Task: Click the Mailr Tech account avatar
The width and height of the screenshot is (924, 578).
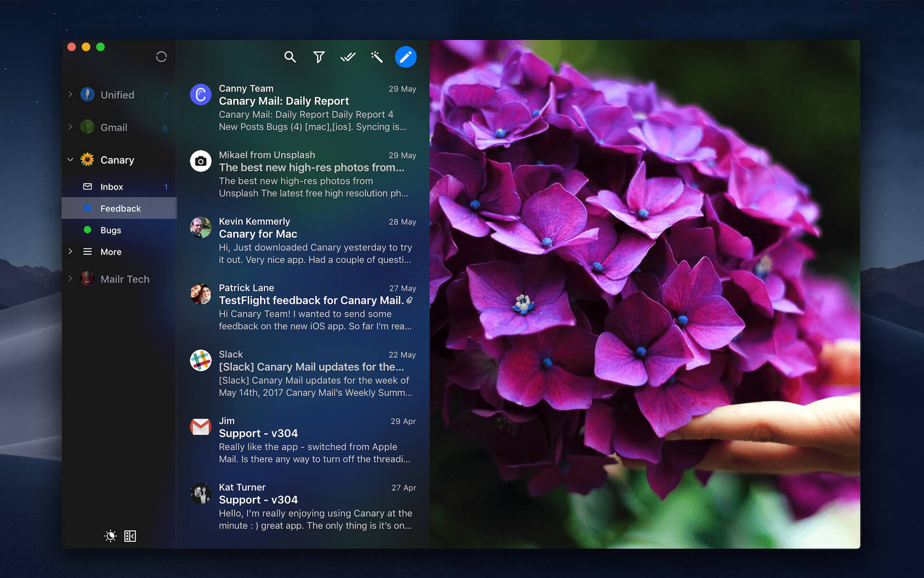Action: point(87,278)
